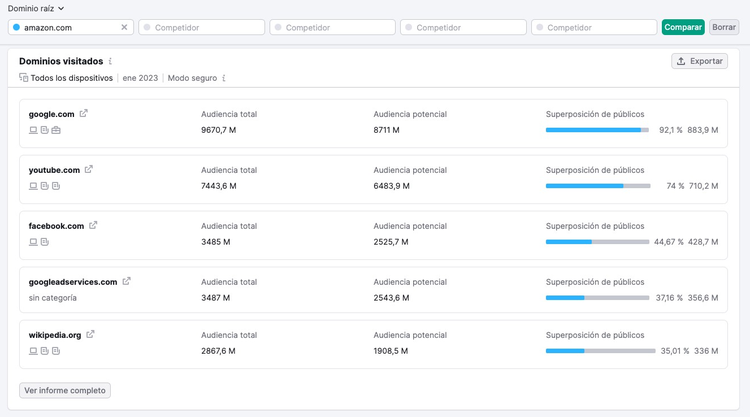Click second category icon under wikipedia.org
This screenshot has height=417, width=750.
44,351
